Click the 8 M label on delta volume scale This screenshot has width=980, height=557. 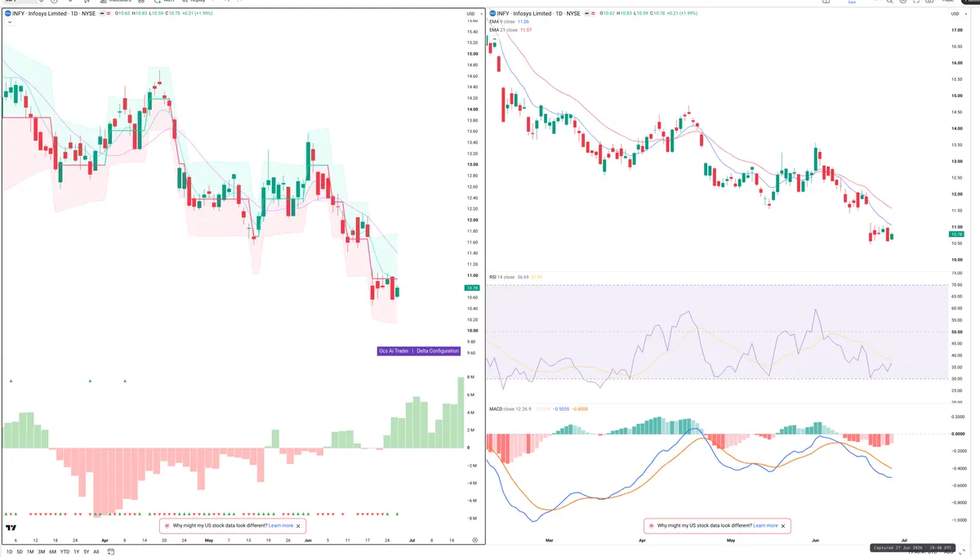pyautogui.click(x=470, y=377)
